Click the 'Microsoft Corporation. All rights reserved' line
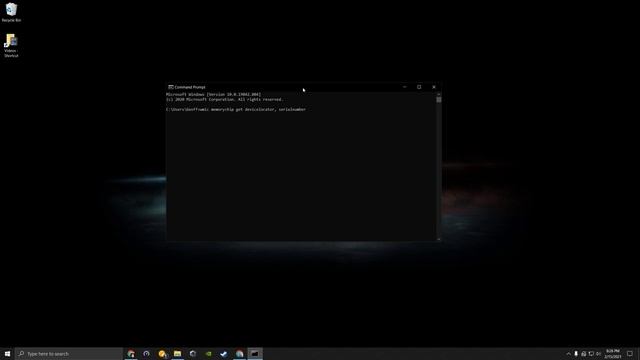The image size is (640, 360). point(224,99)
